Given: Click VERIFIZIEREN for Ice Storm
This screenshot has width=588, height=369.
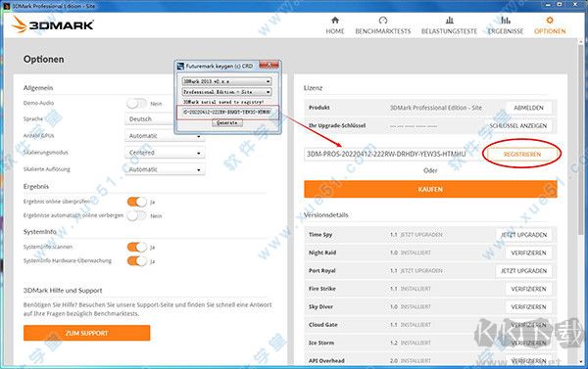Looking at the screenshot, I should click(x=528, y=343).
